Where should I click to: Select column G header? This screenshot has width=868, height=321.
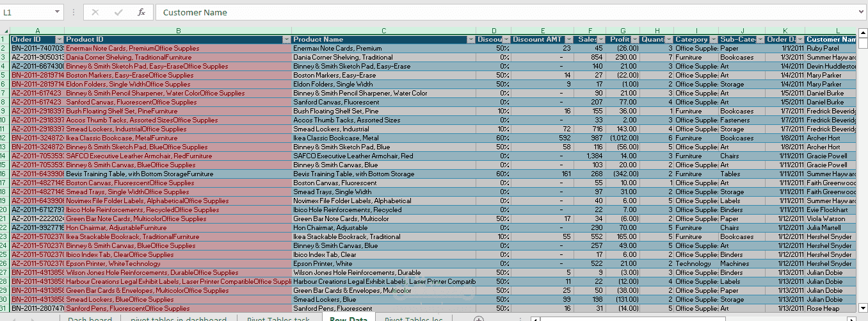[x=622, y=31]
